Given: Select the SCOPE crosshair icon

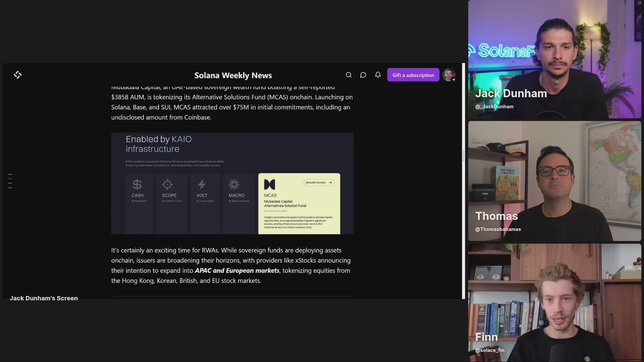Looking at the screenshot, I should tap(167, 184).
